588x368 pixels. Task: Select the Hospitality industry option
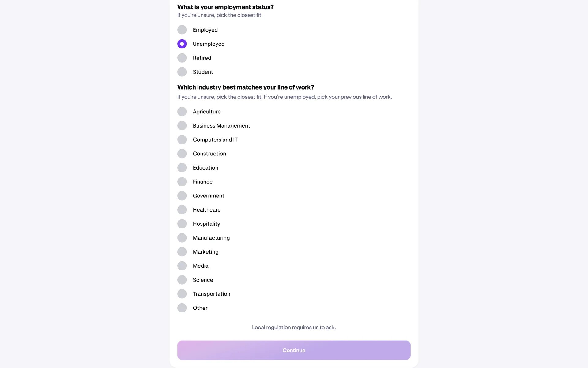[x=182, y=224]
